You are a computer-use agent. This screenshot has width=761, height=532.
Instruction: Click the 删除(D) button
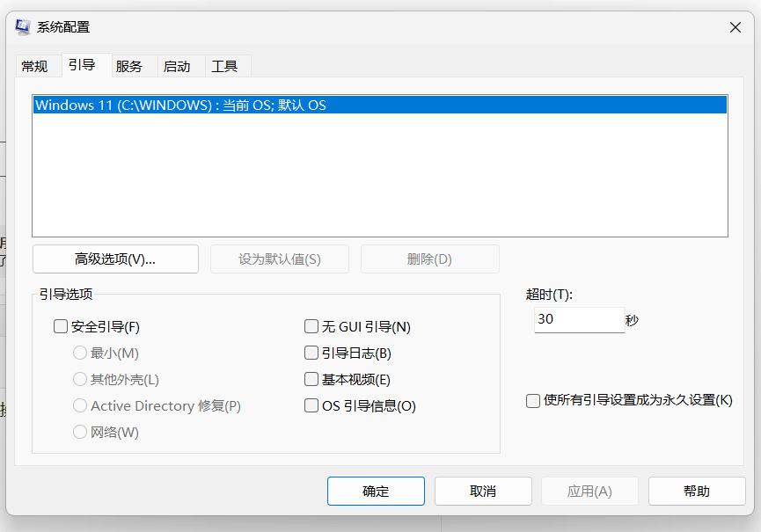point(429,259)
